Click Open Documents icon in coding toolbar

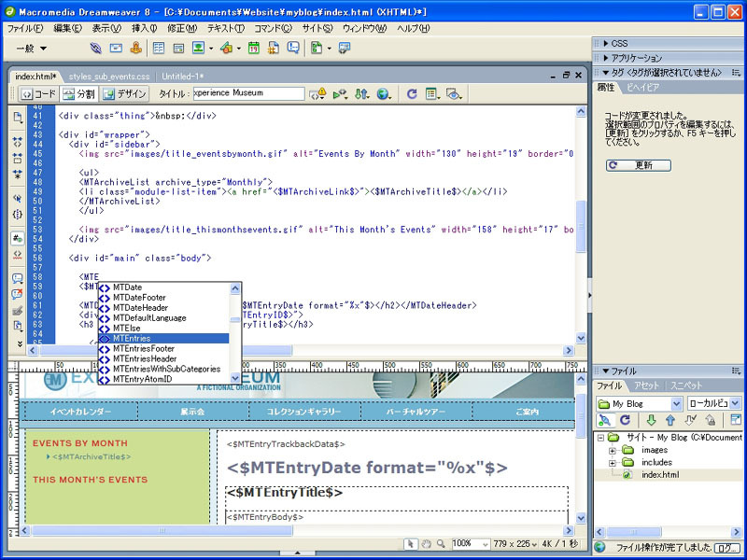[18, 118]
